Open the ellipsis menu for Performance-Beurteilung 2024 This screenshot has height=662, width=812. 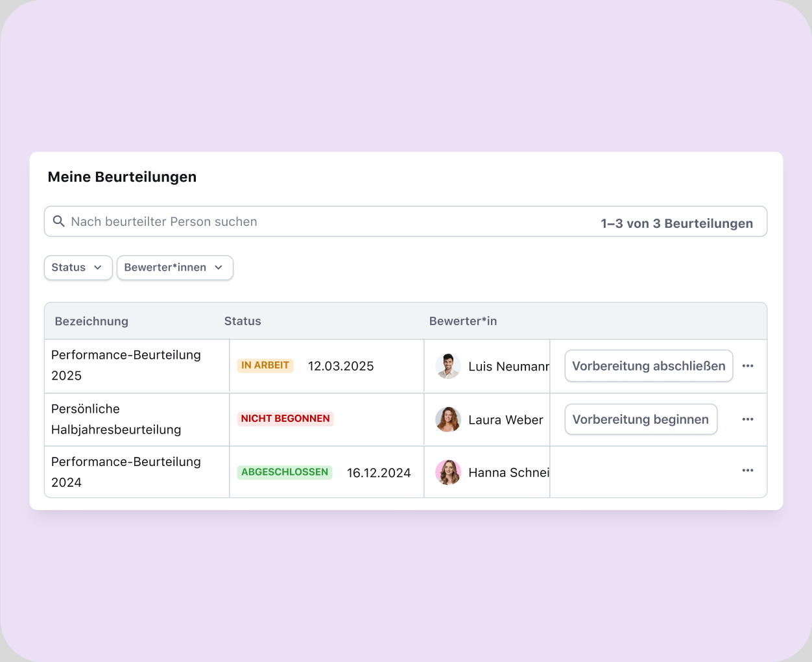[748, 472]
